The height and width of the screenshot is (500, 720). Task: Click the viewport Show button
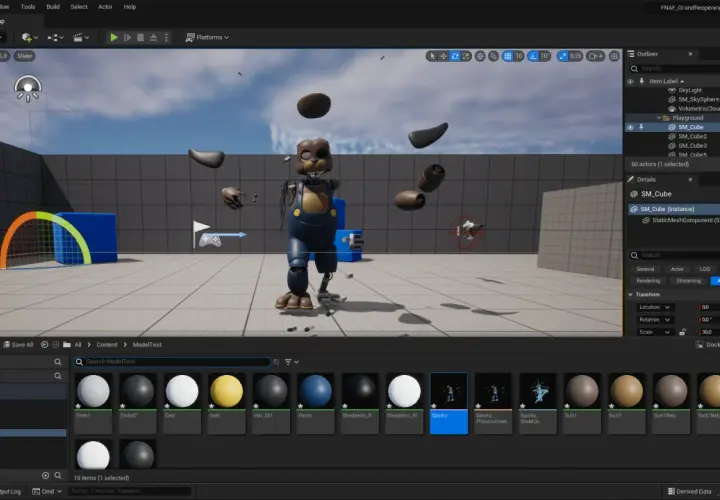click(x=24, y=56)
